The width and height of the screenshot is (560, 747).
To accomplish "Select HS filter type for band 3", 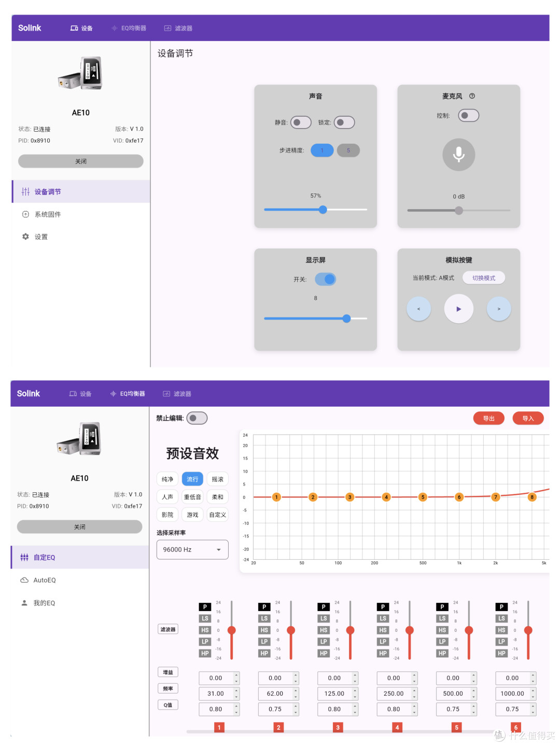I will point(324,630).
